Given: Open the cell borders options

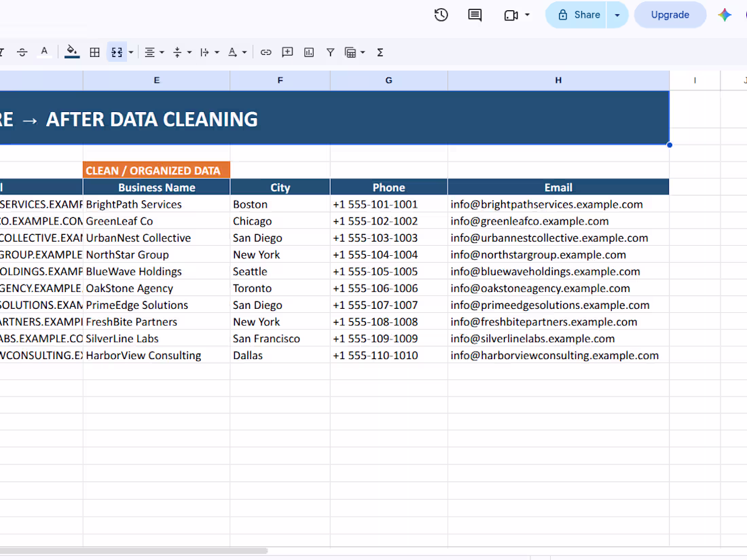Looking at the screenshot, I should pos(94,52).
